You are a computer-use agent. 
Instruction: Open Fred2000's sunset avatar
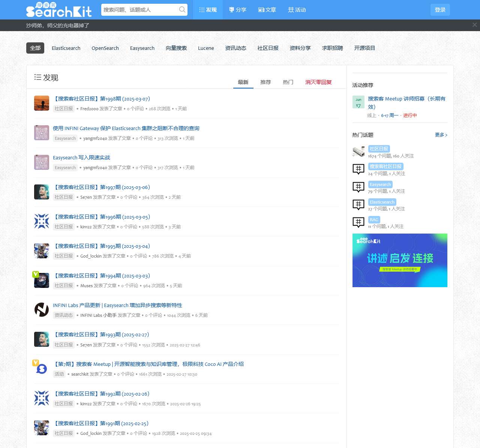click(42, 103)
